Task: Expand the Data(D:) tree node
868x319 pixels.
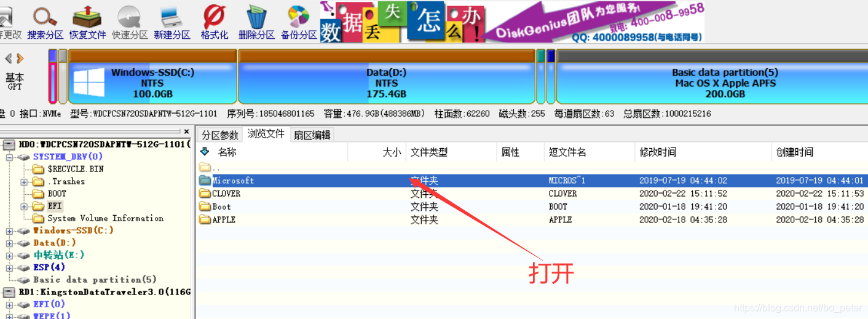Action: [9, 243]
